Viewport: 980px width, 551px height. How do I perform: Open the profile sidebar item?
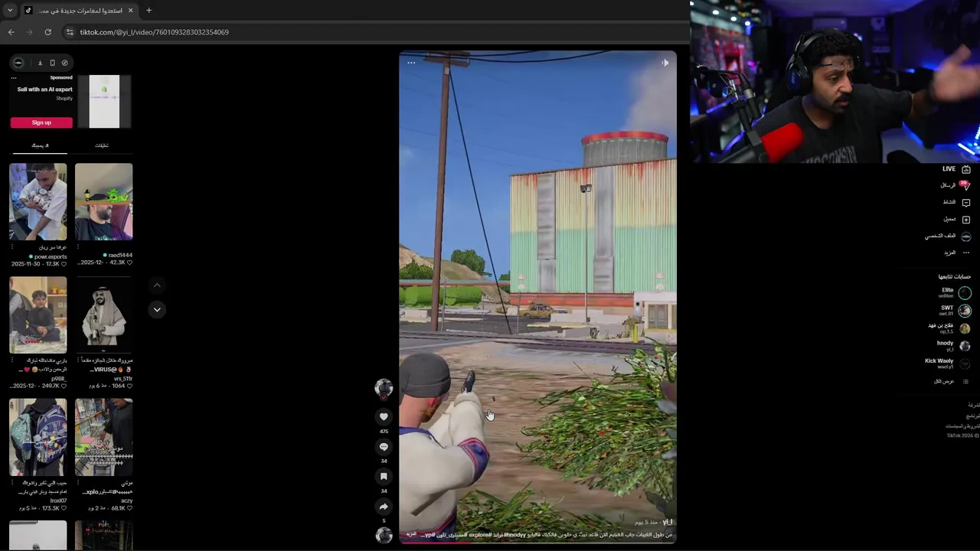[x=948, y=236]
